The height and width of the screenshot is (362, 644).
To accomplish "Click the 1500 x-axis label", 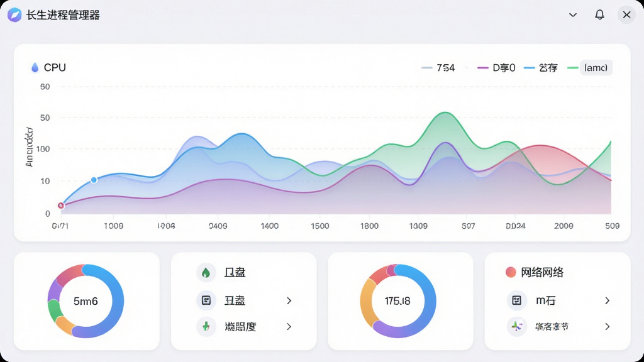I will tap(320, 226).
